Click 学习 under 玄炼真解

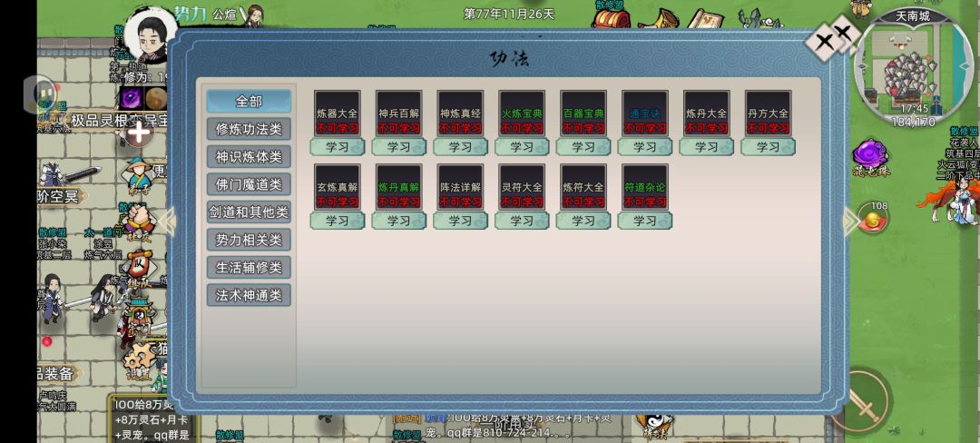pos(337,221)
